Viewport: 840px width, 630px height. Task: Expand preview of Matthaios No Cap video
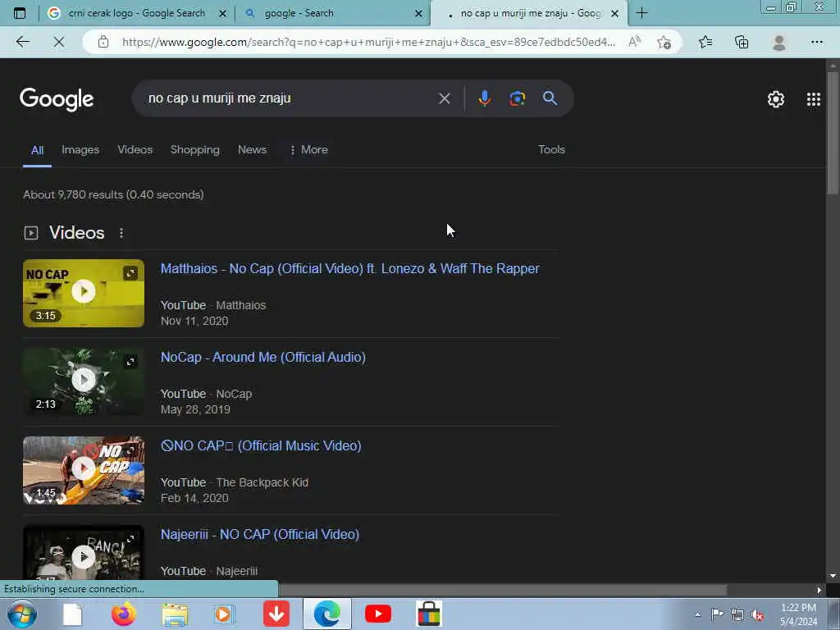(130, 273)
